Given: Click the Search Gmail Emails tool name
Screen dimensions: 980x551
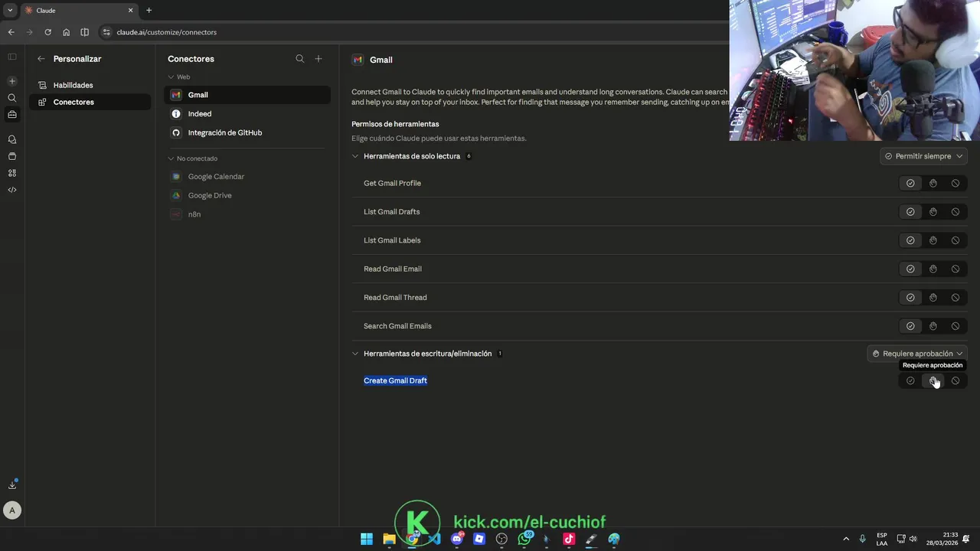Looking at the screenshot, I should 397,326.
